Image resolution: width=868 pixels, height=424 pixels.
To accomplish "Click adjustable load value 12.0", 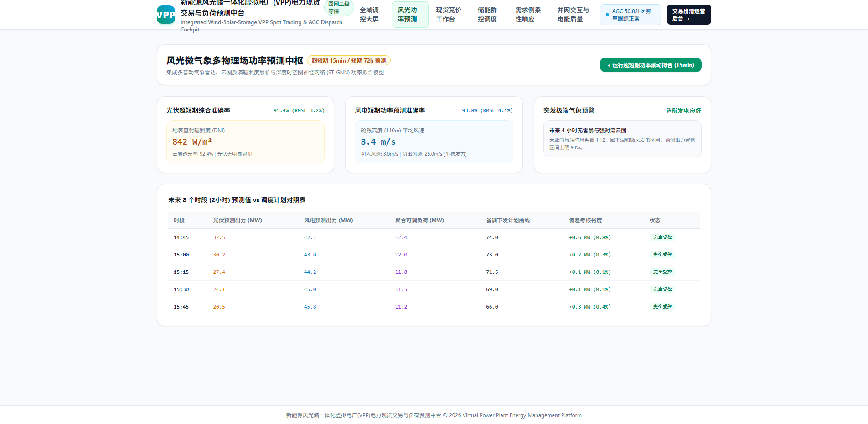I will (401, 255).
